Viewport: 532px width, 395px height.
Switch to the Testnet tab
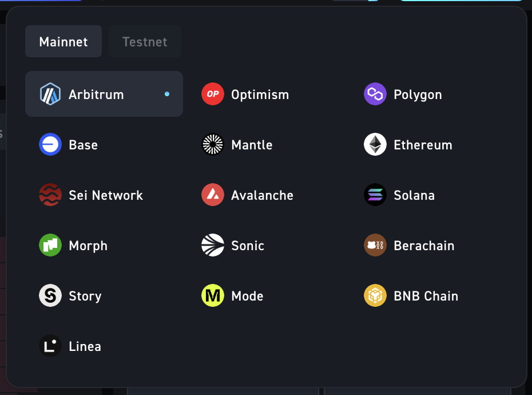point(145,42)
